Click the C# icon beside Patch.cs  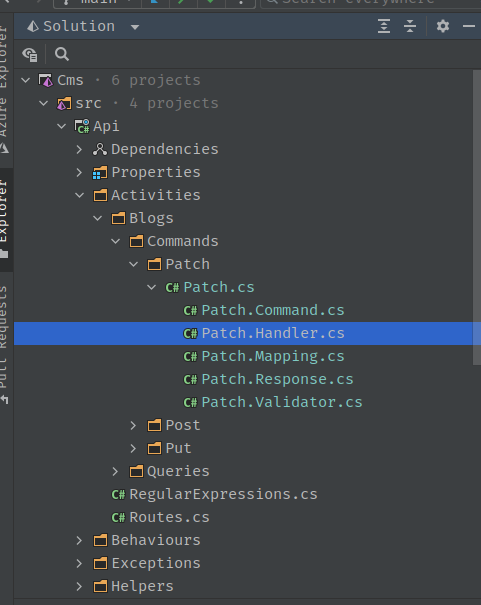point(172,287)
